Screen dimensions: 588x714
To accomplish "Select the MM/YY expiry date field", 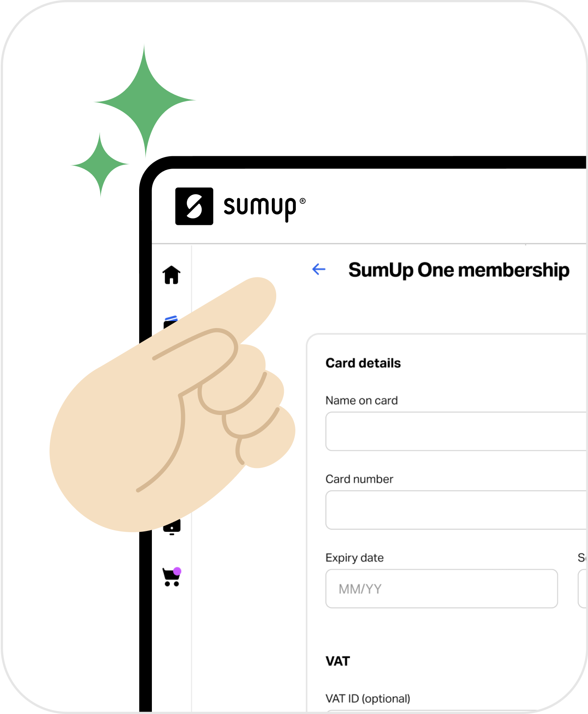I will (442, 588).
